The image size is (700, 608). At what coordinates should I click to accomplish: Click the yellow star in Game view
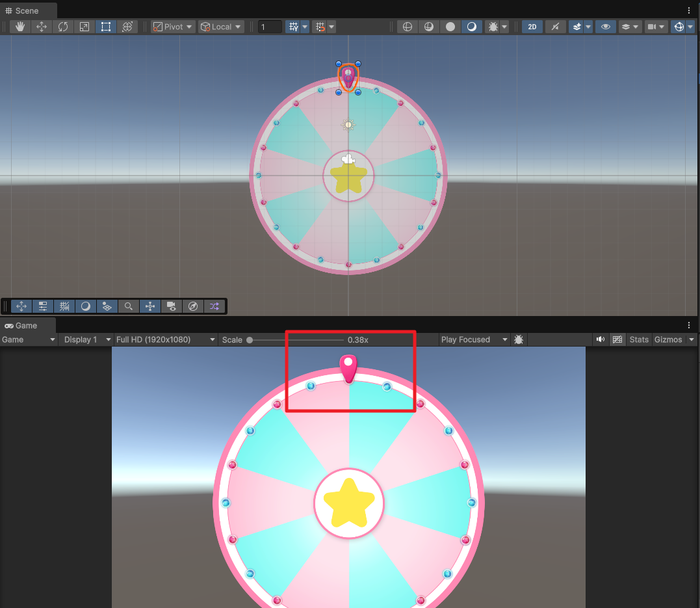point(348,503)
